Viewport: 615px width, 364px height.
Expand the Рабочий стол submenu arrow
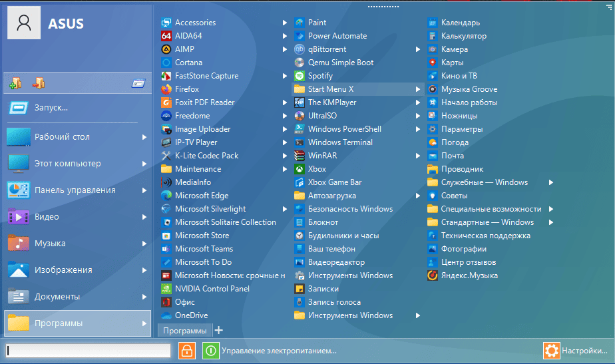[x=144, y=137]
